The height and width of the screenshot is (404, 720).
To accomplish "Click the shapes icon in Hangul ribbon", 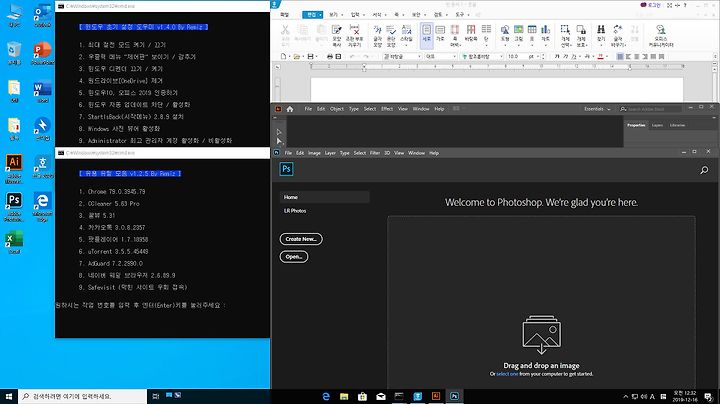I will click(505, 30).
